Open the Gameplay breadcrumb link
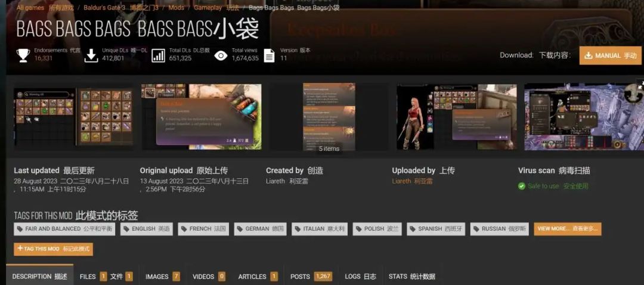The width and height of the screenshot is (644, 285). click(x=208, y=7)
